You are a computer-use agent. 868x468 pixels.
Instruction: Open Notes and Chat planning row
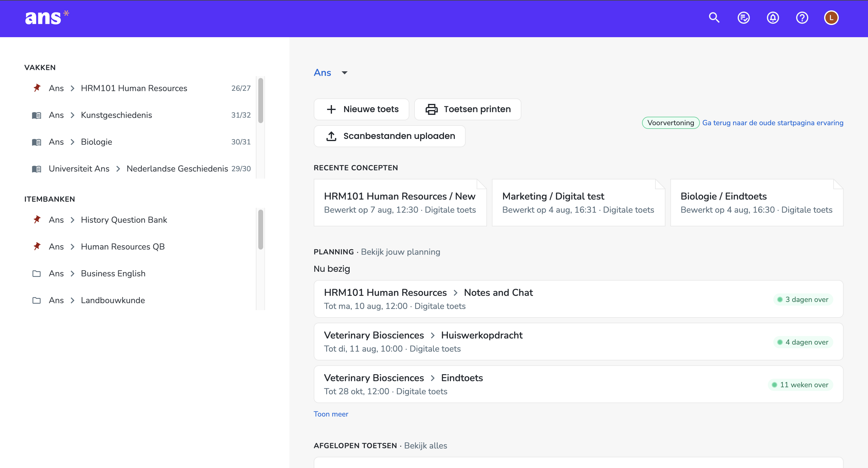click(x=579, y=299)
